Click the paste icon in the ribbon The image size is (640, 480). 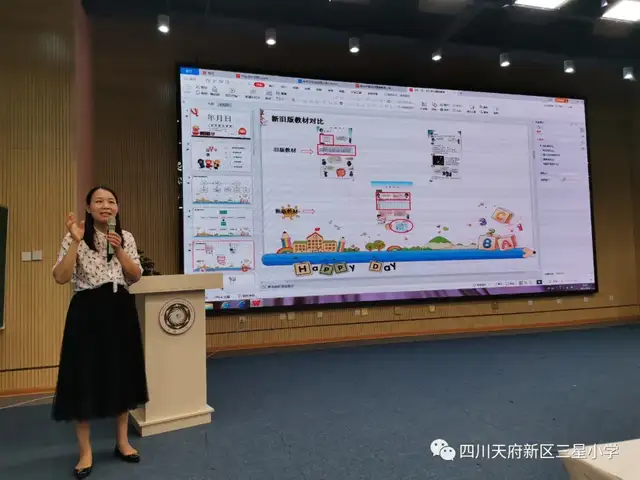pos(189,87)
